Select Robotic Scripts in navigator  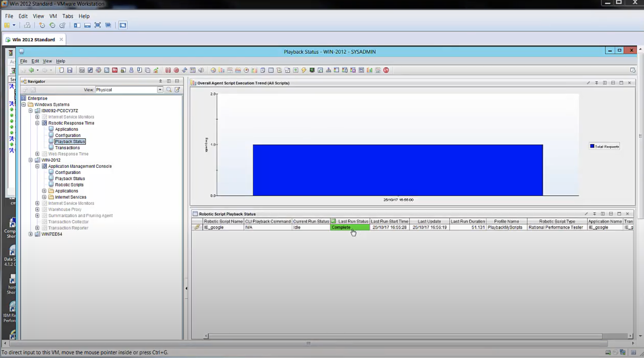pos(69,185)
